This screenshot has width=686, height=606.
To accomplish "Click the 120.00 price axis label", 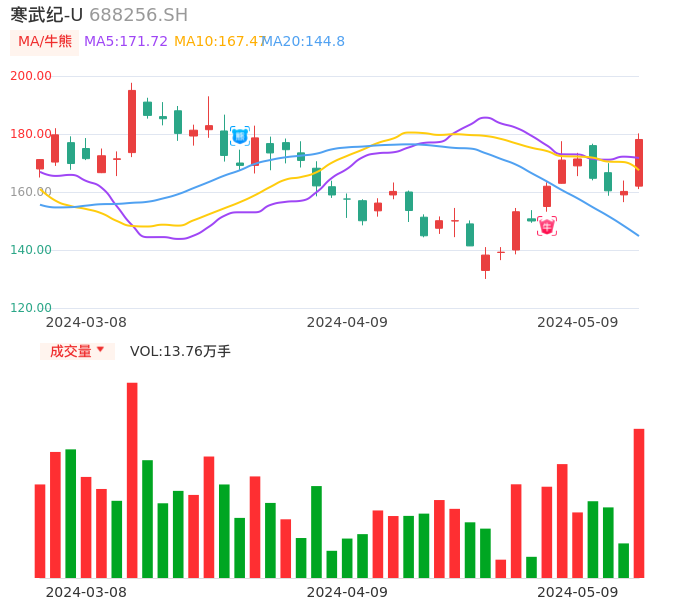I will 31,308.
